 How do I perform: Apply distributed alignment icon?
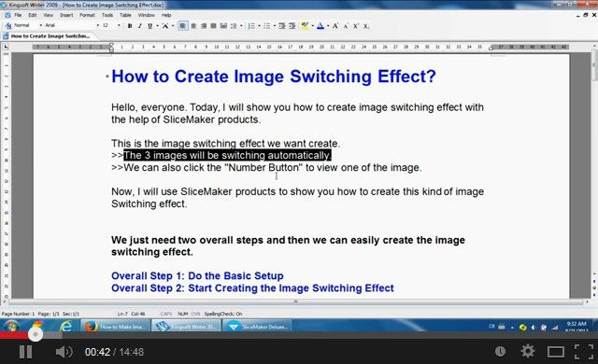pyautogui.click(x=223, y=26)
